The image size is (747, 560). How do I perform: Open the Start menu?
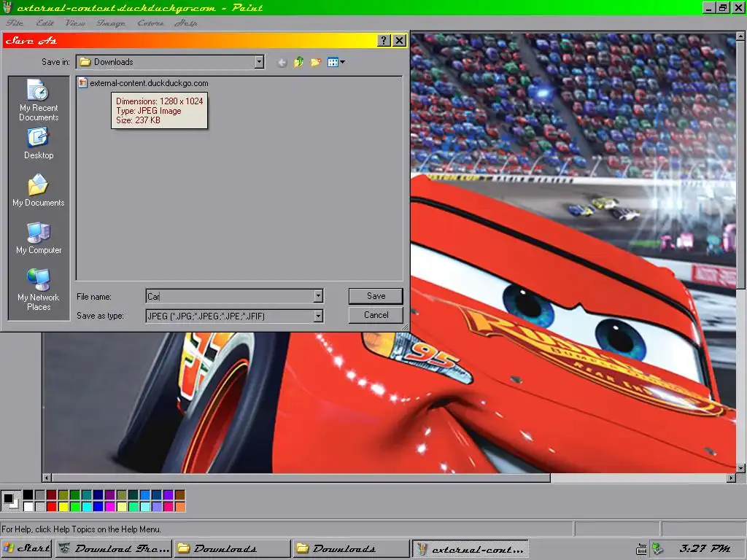click(27, 548)
